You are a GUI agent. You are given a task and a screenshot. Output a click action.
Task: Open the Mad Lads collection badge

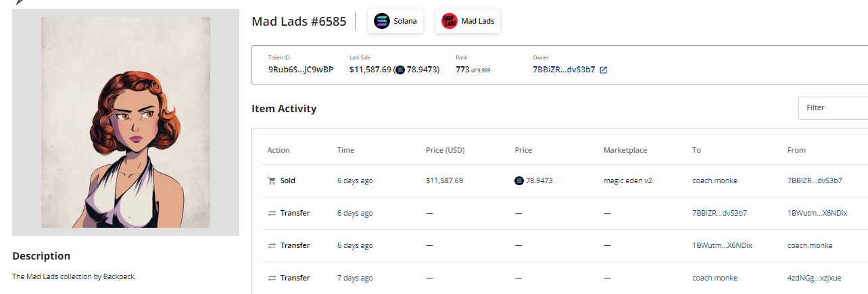(468, 21)
